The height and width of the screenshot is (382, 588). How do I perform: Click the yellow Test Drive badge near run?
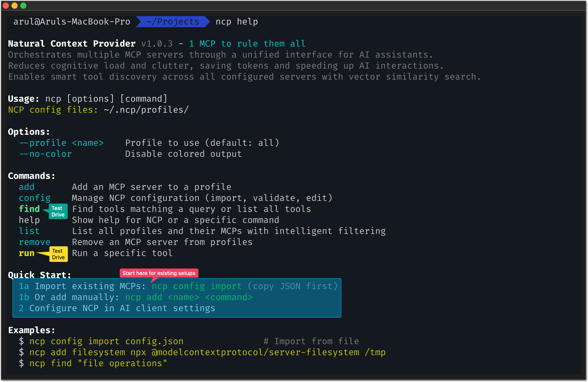pos(59,254)
